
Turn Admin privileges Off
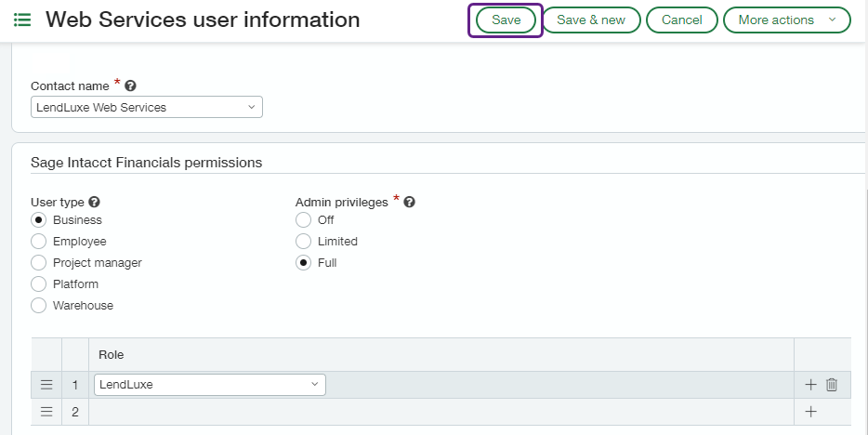click(x=303, y=220)
